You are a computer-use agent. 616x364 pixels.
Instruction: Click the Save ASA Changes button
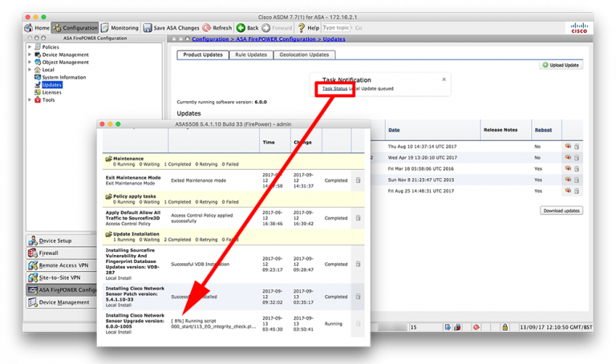tap(171, 28)
